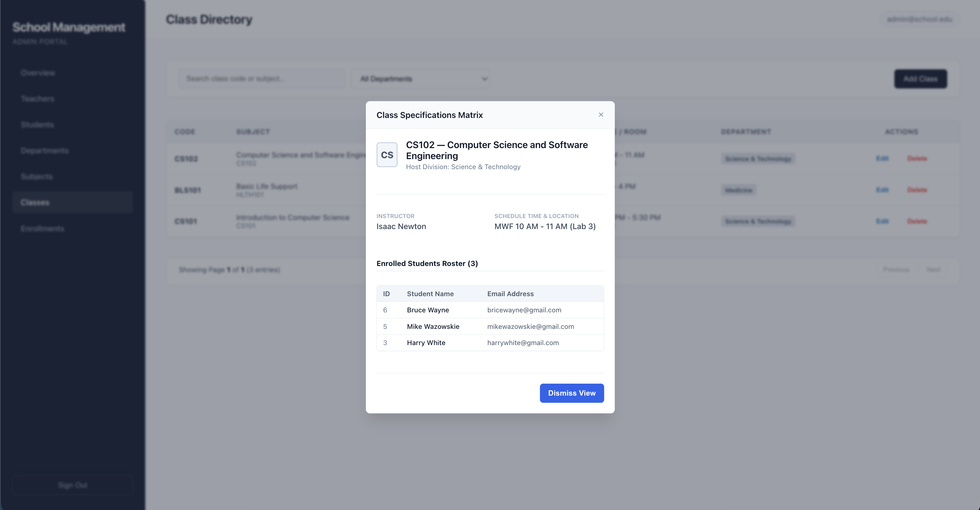Click student ID 3 in the roster
The width and height of the screenshot is (980, 510).
385,343
